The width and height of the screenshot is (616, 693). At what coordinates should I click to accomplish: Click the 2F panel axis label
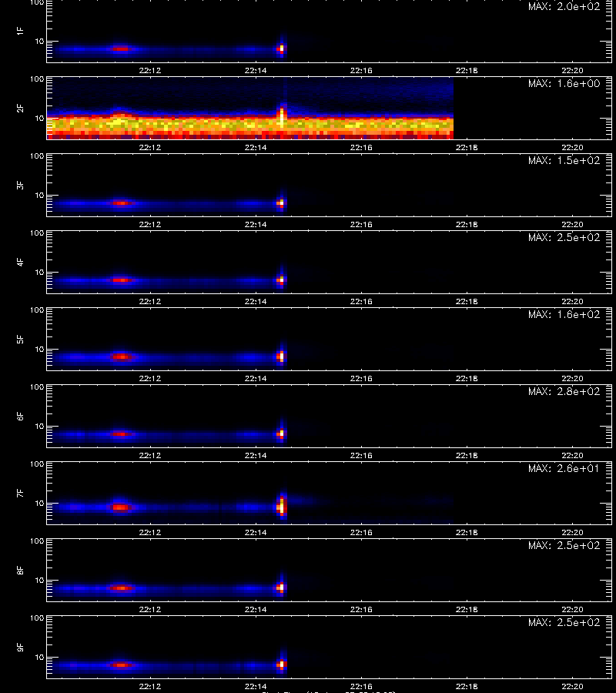pyautogui.click(x=19, y=109)
